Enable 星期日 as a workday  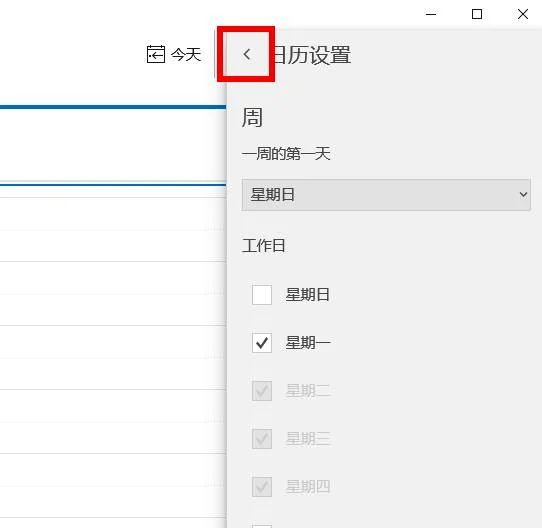262,295
